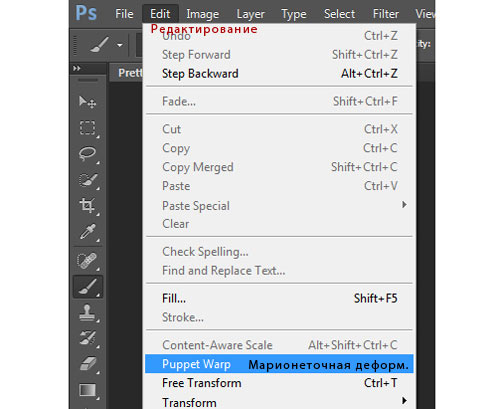This screenshot has width=500, height=409.
Task: Choose Clear from Edit menu
Action: click(279, 224)
